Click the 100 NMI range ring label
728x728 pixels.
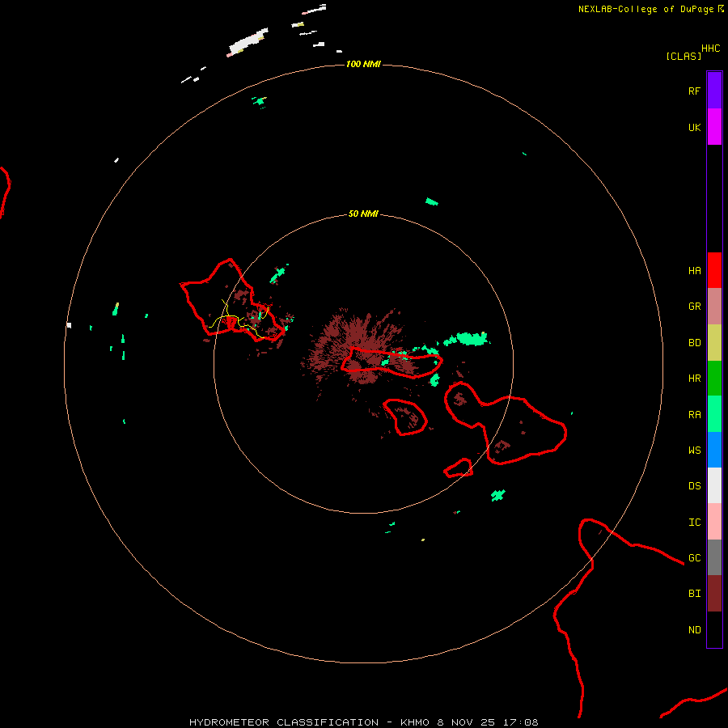363,64
